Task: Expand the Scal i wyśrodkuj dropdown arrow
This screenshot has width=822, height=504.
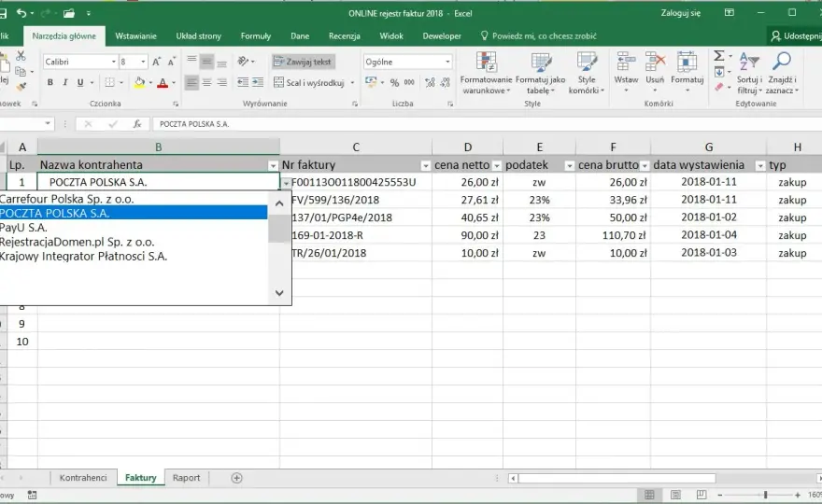Action: click(x=352, y=83)
